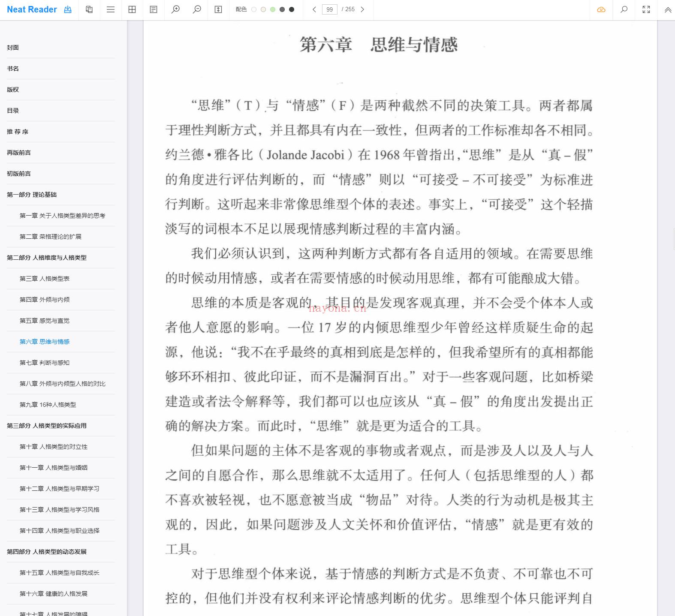
Task: Open 第十三章 人格类型与学习风格
Action: point(60,510)
